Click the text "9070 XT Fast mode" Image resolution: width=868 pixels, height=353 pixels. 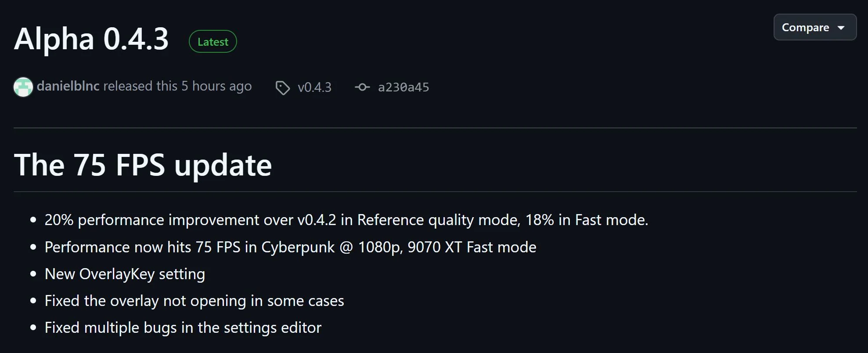point(472,247)
